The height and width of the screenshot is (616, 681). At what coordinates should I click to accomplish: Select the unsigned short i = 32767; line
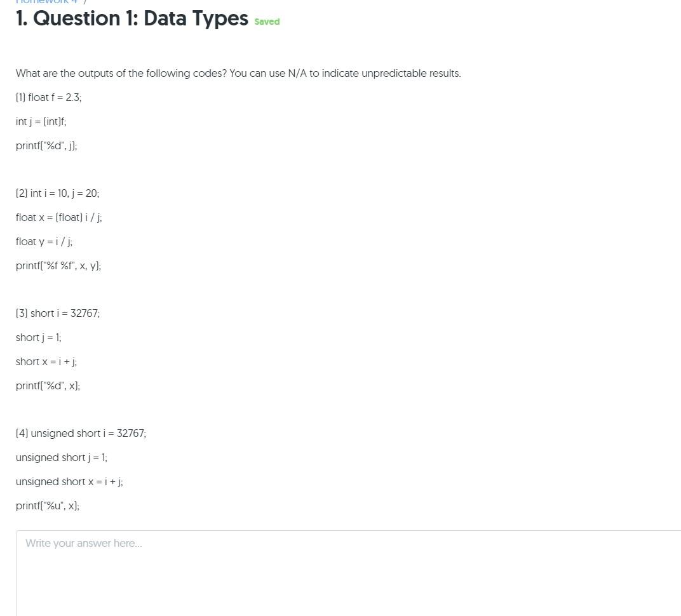click(81, 433)
